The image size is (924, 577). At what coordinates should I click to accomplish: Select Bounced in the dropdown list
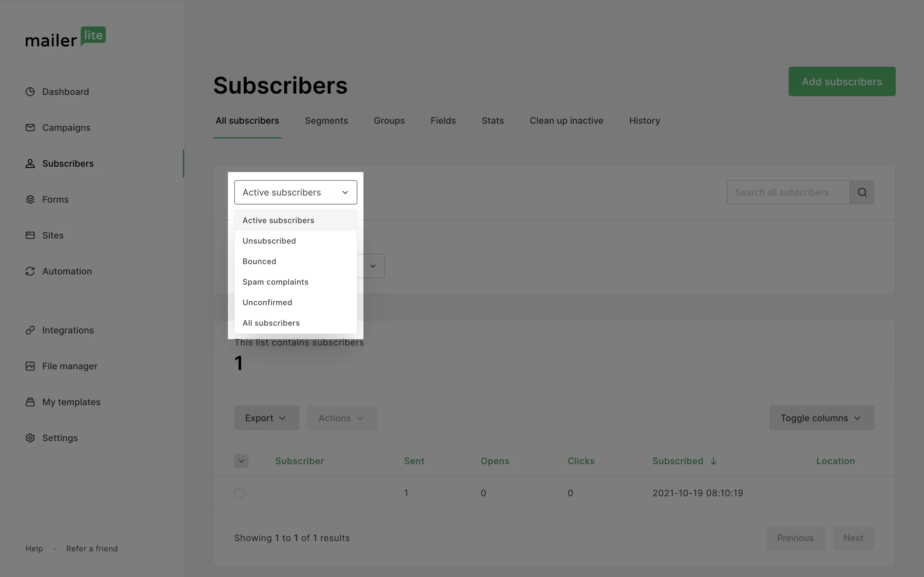(259, 261)
